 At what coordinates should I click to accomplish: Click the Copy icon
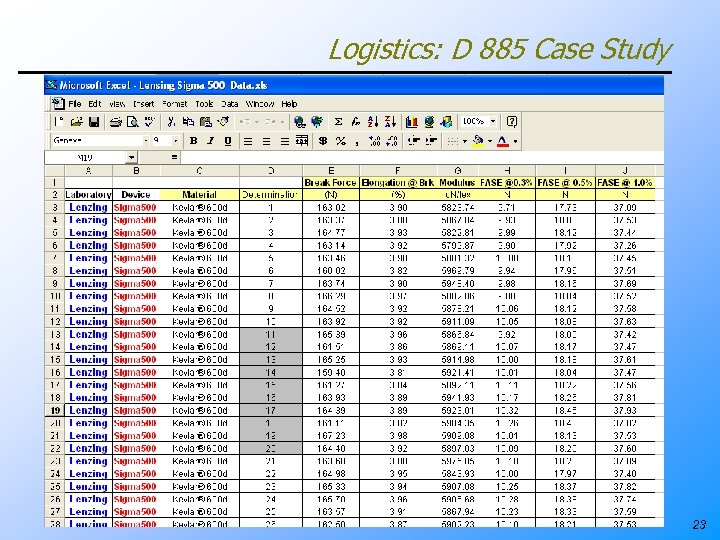(x=188, y=122)
